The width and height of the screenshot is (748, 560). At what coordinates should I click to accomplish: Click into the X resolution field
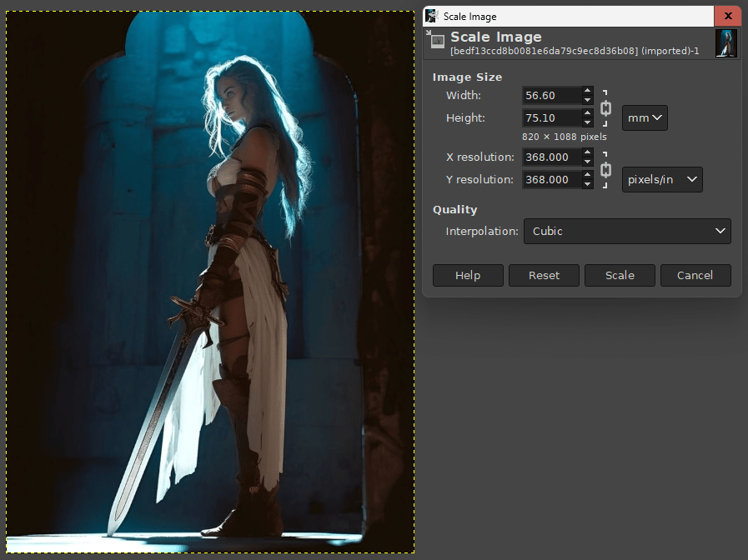click(551, 157)
